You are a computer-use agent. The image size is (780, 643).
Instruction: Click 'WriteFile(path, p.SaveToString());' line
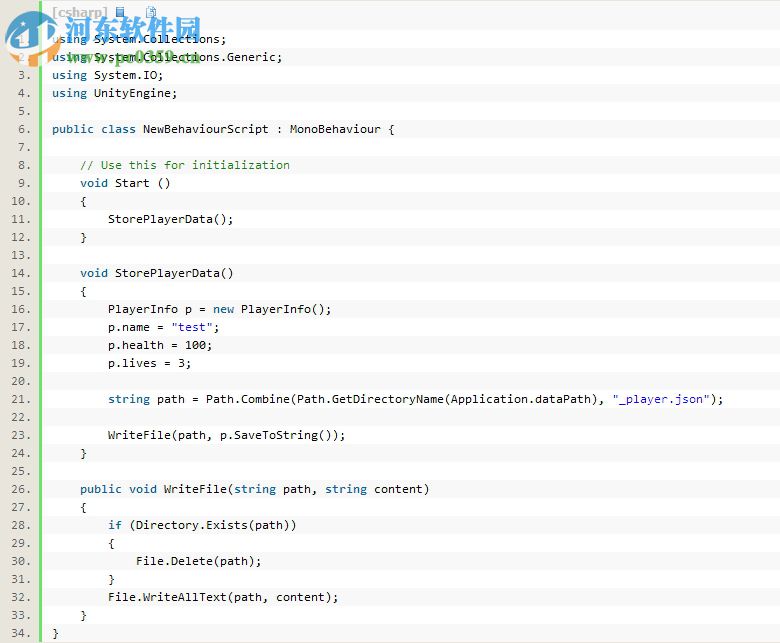point(226,435)
